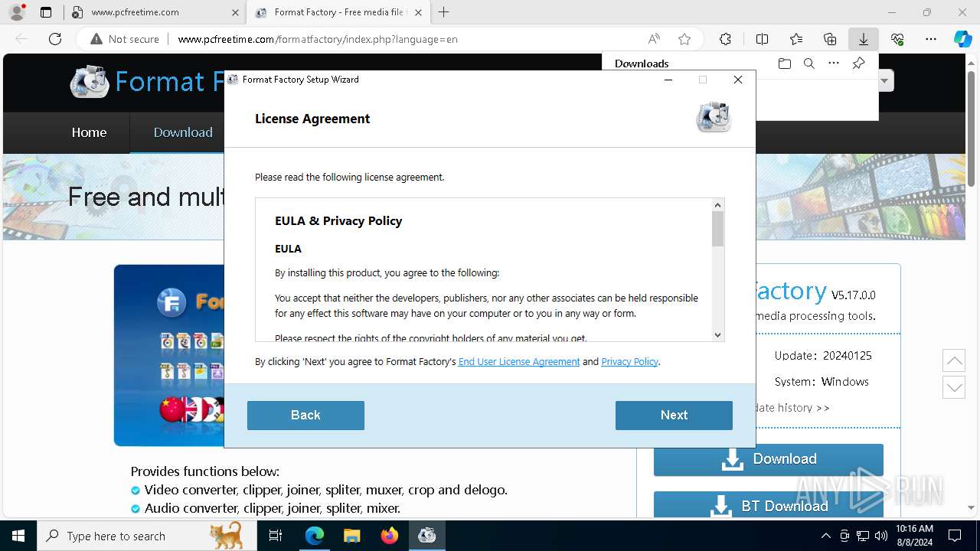Pin the Downloads panel
The height and width of the screenshot is (551, 980).
pos(859,64)
